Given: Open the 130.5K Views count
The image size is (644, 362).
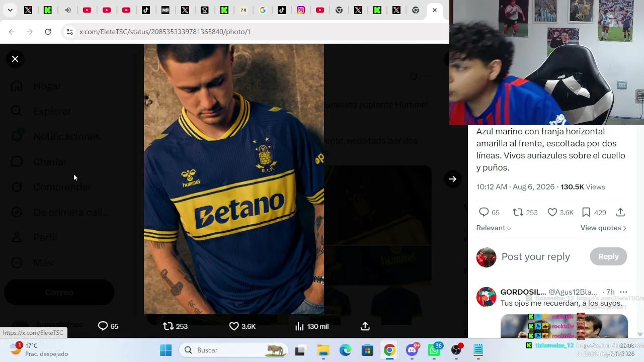Looking at the screenshot, I should [x=583, y=187].
